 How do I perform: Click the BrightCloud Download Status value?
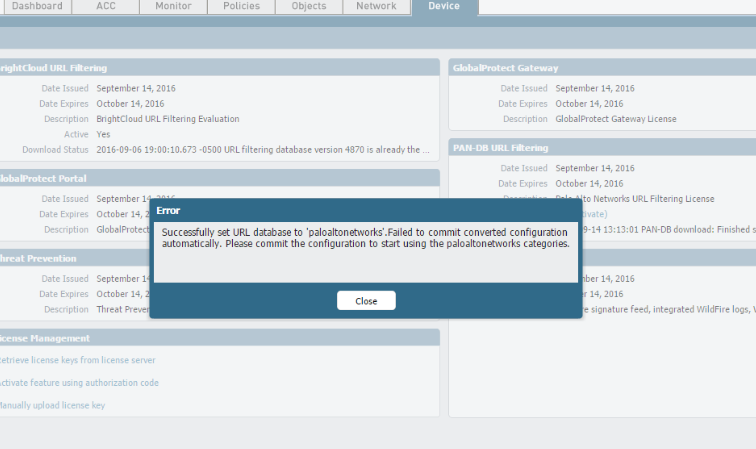click(263, 150)
